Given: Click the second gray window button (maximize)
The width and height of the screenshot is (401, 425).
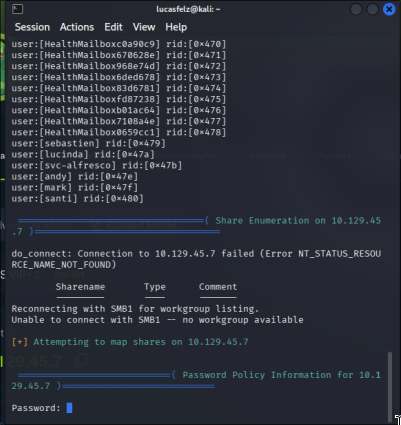Looking at the screenshot, I should pyautogui.click(x=372, y=9).
